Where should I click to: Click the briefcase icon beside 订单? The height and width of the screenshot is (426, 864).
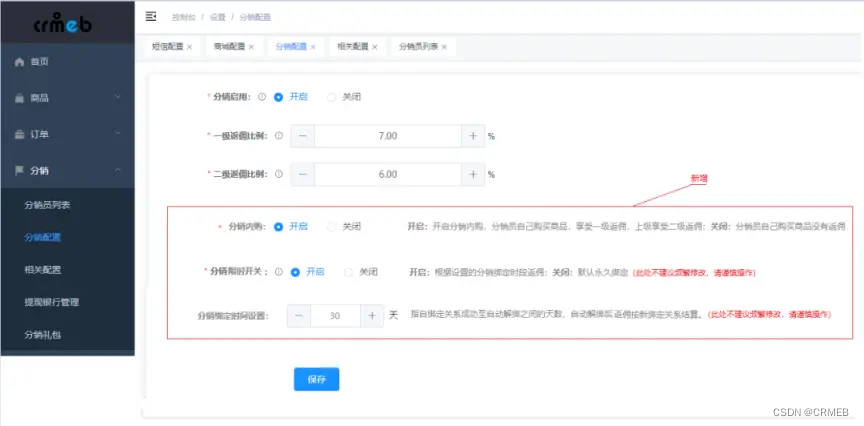19,134
